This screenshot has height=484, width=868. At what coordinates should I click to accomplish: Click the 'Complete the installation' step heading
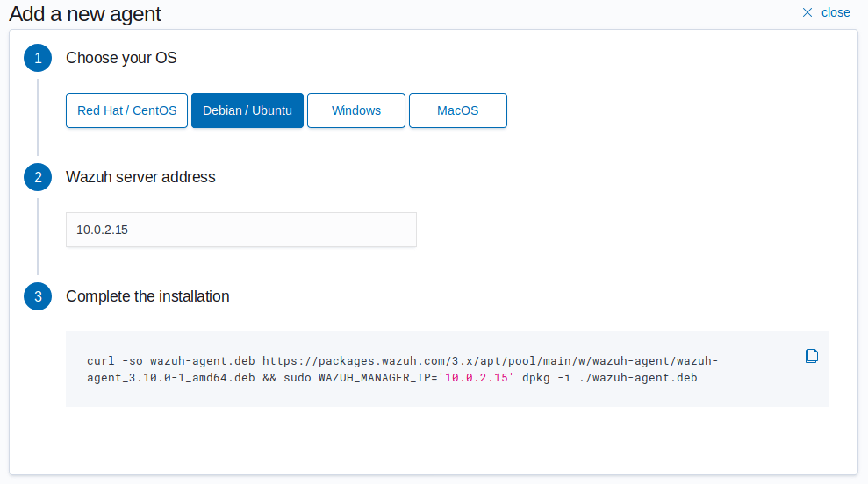pyautogui.click(x=147, y=296)
